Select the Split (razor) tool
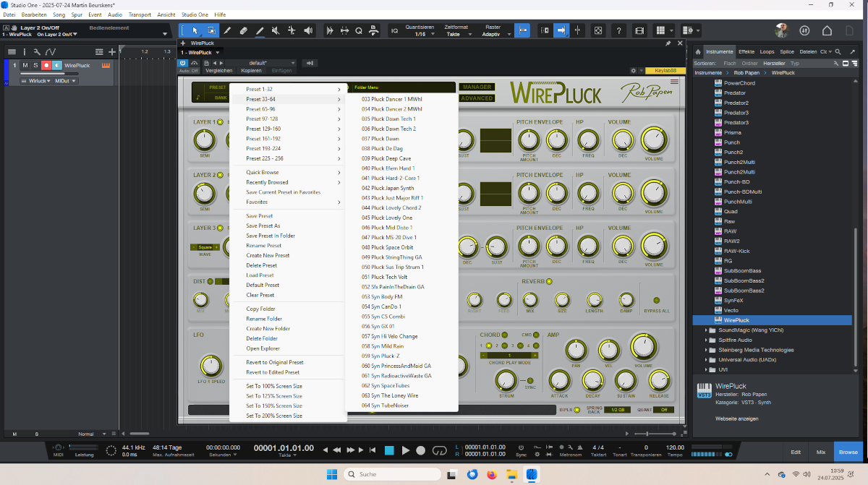Screen dimensions: 868x485 click(x=227, y=30)
